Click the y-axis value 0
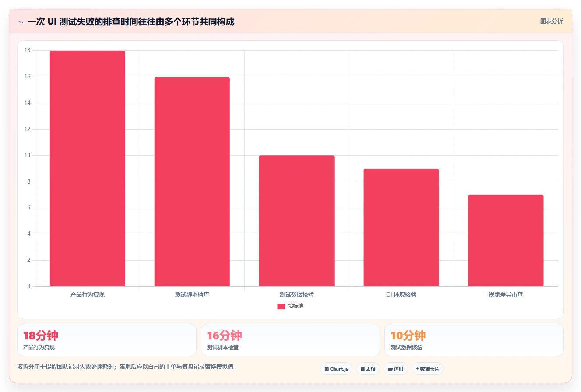 [x=29, y=286]
